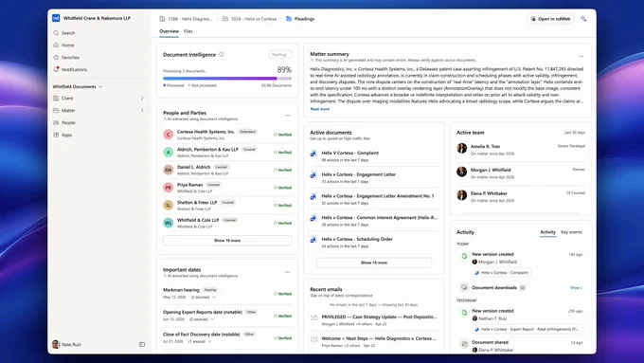The image size is (644, 363).
Task: Click the AI sparkle icon top right
Action: click(x=583, y=19)
